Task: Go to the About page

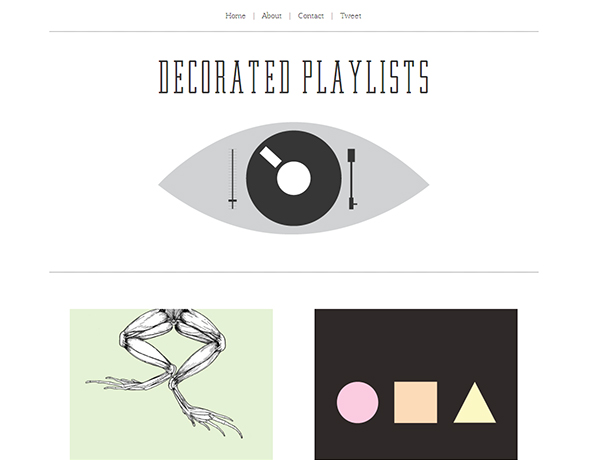Action: click(x=271, y=16)
